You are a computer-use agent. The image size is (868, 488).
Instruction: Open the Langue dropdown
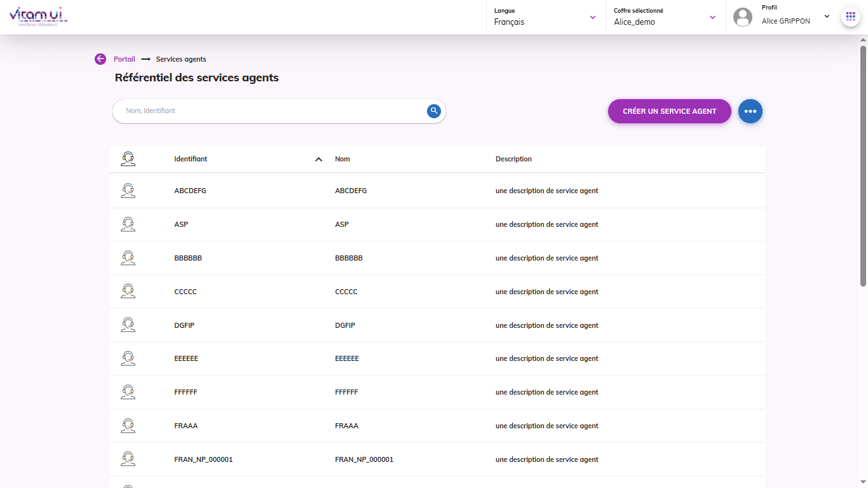click(x=545, y=17)
